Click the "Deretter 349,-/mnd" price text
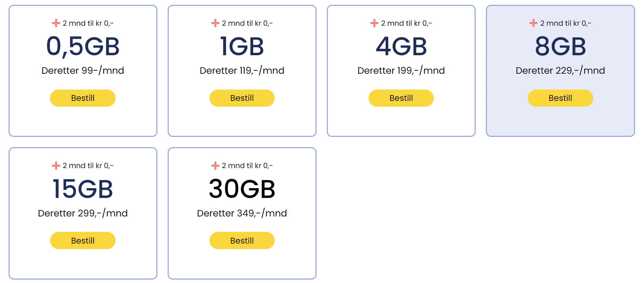Image resolution: width=644 pixels, height=283 pixels. [242, 213]
